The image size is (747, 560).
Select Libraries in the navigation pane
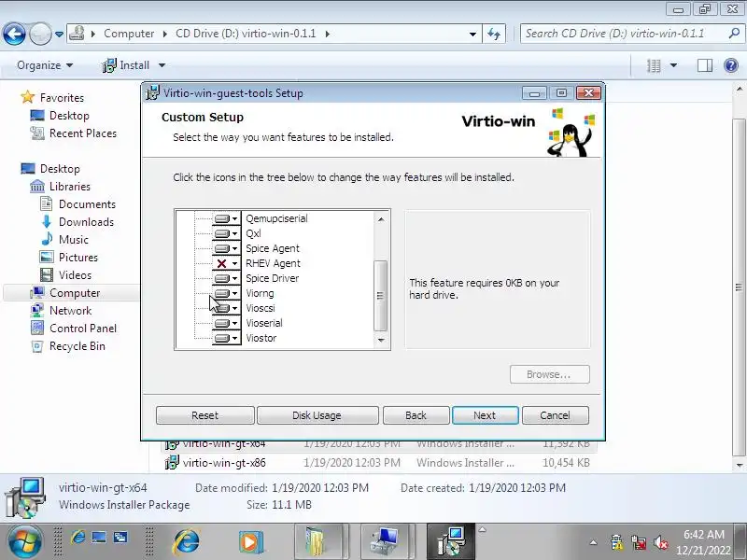[x=69, y=186]
